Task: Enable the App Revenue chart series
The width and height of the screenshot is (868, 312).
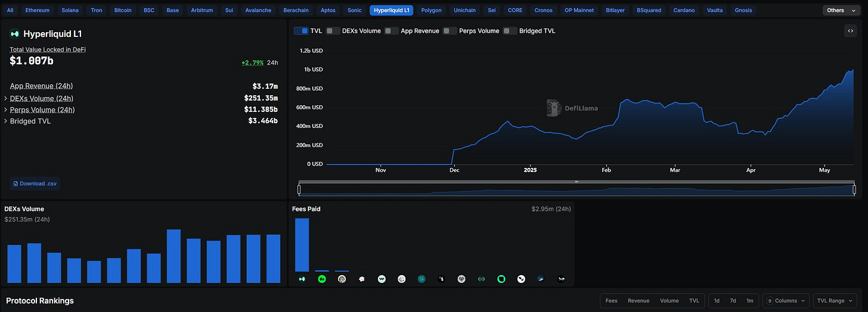Action: 391,30
